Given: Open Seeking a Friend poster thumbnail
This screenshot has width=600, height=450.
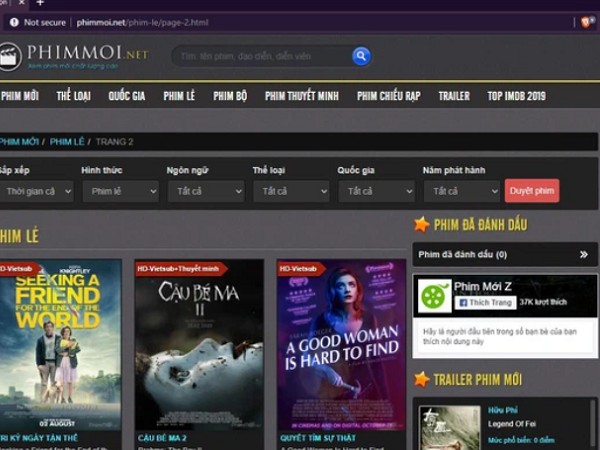Looking at the screenshot, I should pyautogui.click(x=60, y=345).
